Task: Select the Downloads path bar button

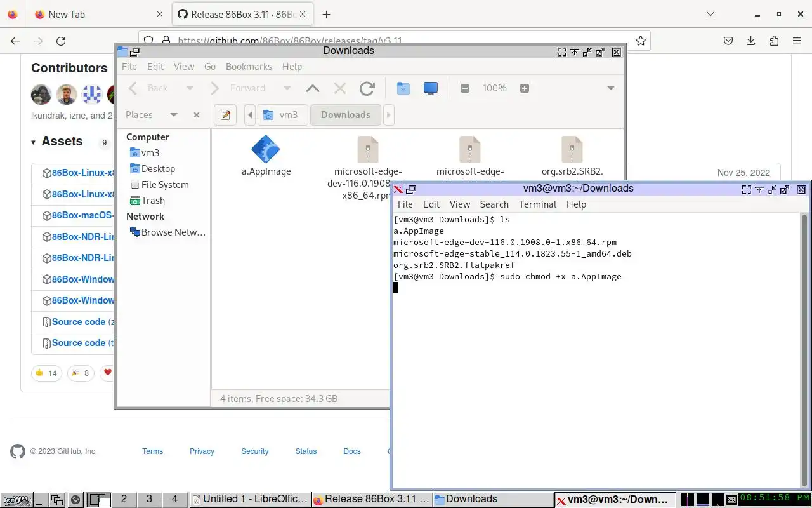Action: [x=346, y=115]
